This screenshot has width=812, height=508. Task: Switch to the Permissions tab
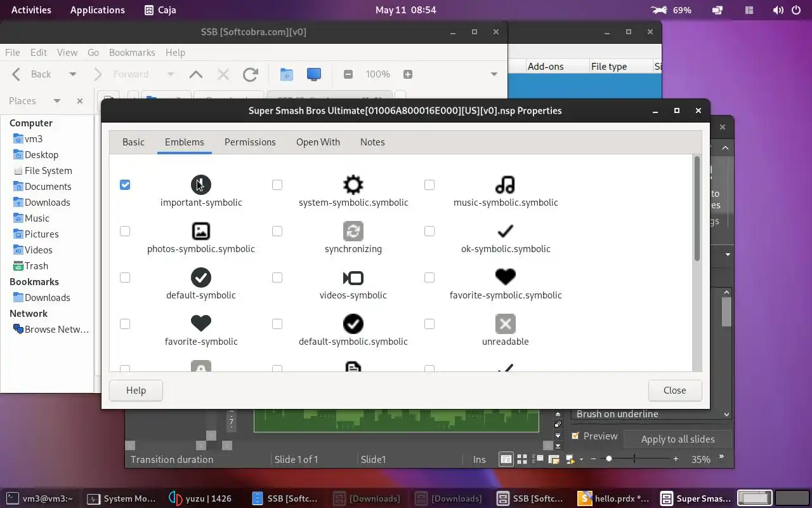250,142
